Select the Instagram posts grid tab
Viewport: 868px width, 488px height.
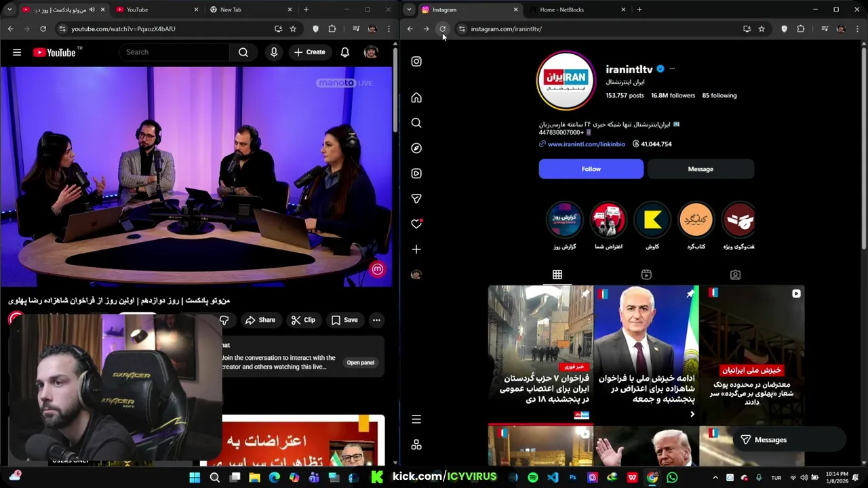coord(557,274)
